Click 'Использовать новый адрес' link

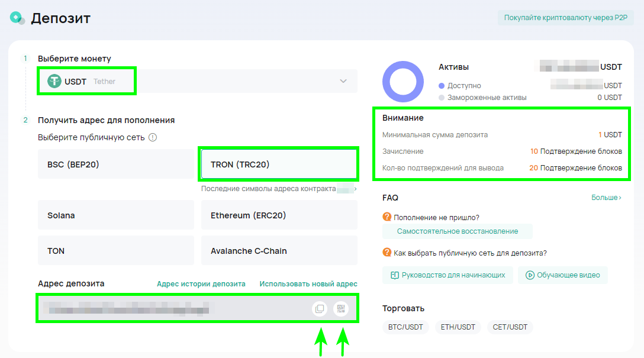click(308, 284)
